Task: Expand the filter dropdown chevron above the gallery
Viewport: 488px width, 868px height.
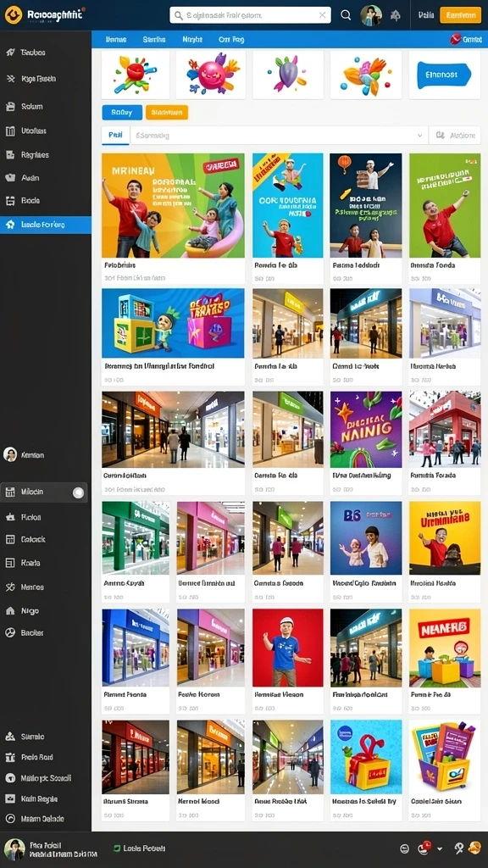Action: [420, 135]
